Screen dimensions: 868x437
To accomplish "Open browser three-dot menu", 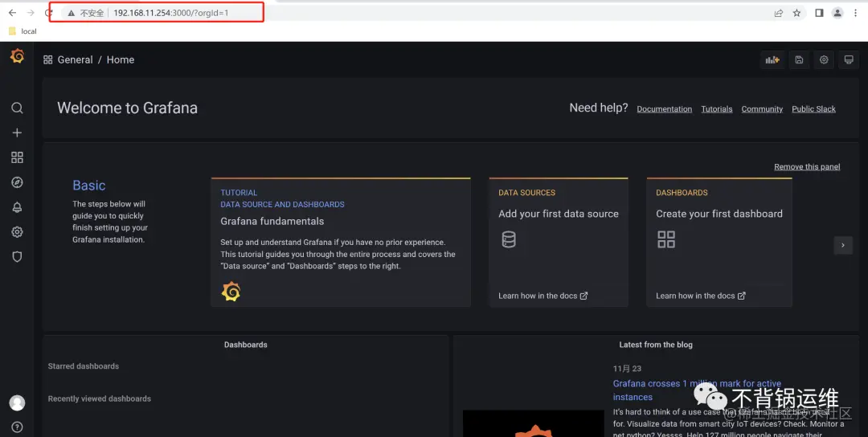I will pyautogui.click(x=856, y=13).
